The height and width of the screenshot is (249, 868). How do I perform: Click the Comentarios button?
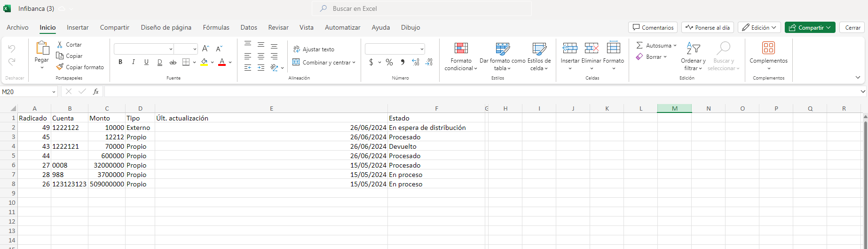[x=653, y=27]
